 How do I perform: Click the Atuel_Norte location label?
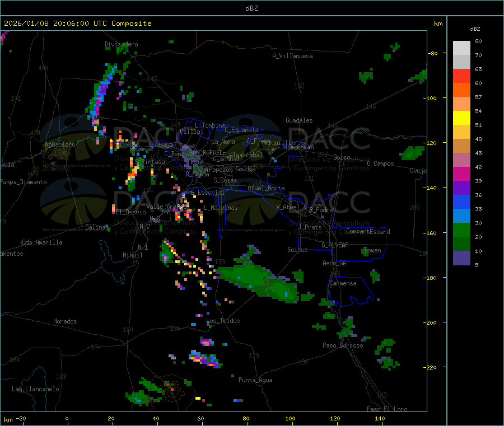tap(266, 188)
